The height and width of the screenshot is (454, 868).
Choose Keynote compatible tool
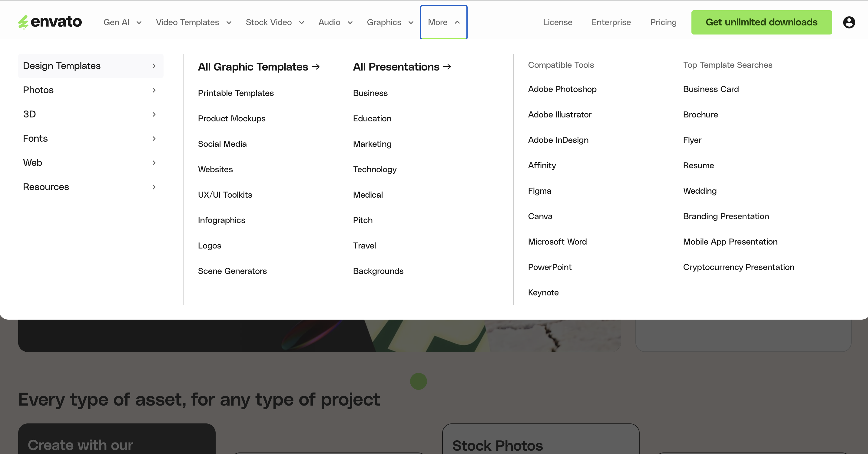coord(543,293)
